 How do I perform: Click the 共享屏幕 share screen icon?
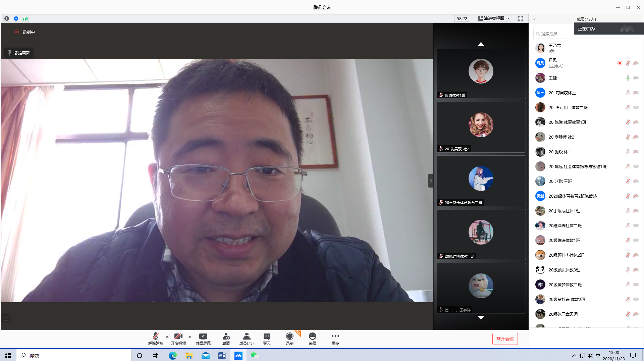(203, 339)
